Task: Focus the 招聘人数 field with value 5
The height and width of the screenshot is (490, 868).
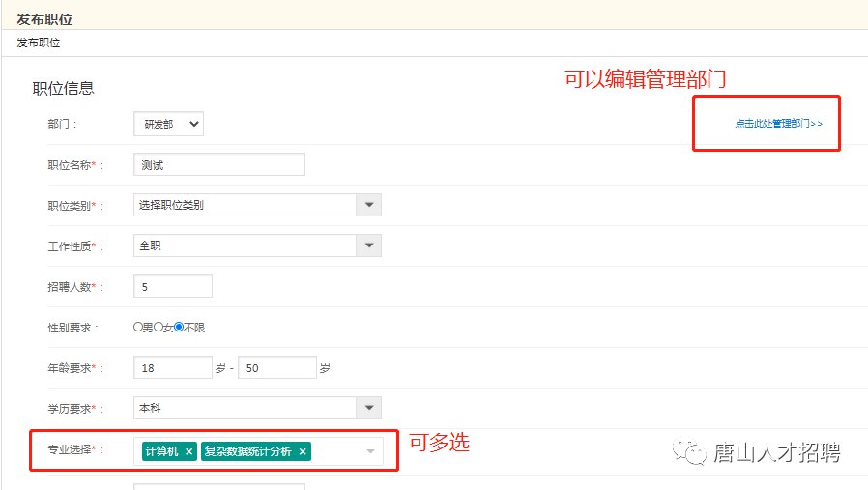Action: pyautogui.click(x=173, y=286)
